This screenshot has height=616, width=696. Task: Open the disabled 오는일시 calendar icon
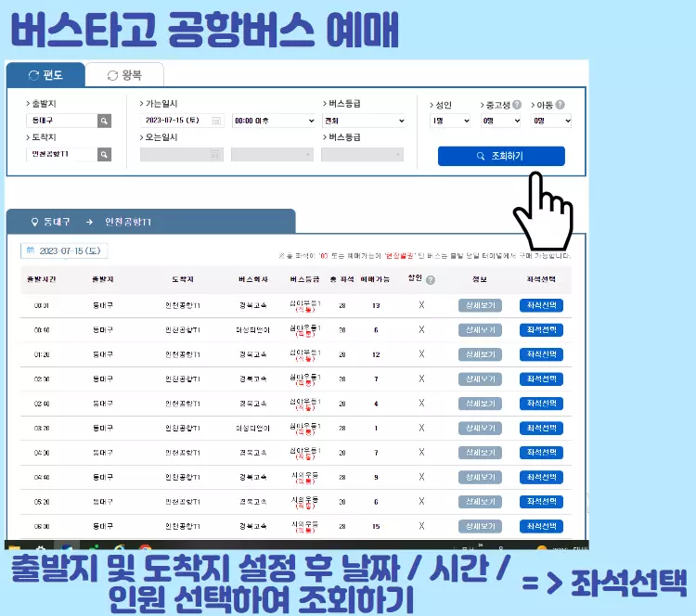click(x=215, y=154)
